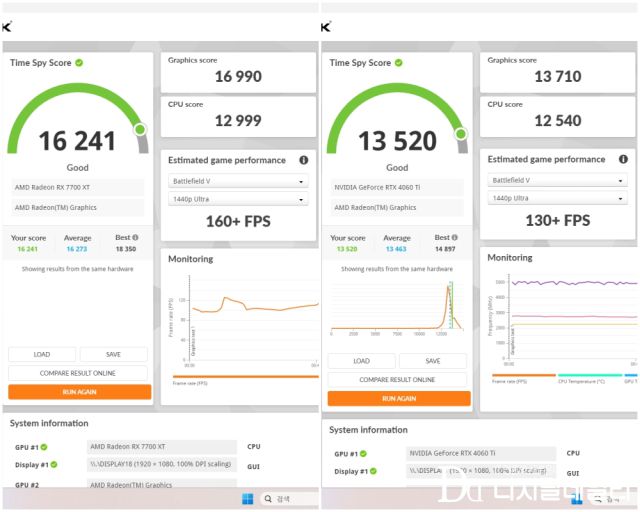
Task: Click info icon beside Best 18 350
Action: (135, 237)
